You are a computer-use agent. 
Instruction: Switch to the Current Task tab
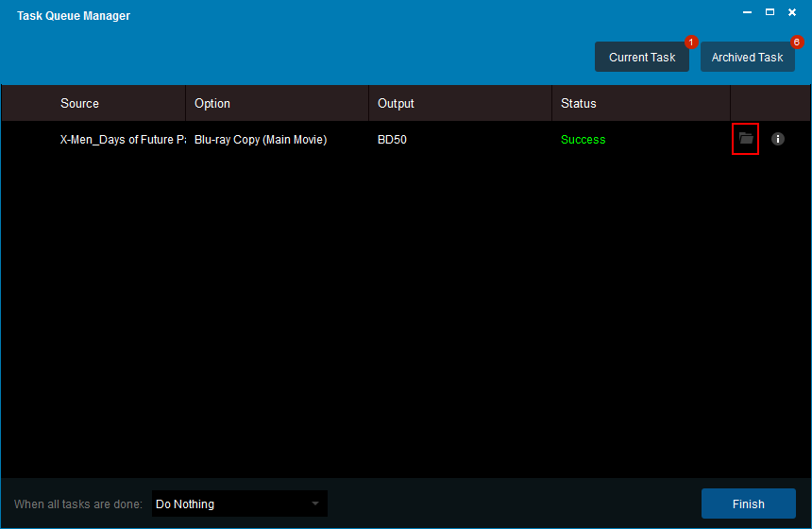[642, 57]
